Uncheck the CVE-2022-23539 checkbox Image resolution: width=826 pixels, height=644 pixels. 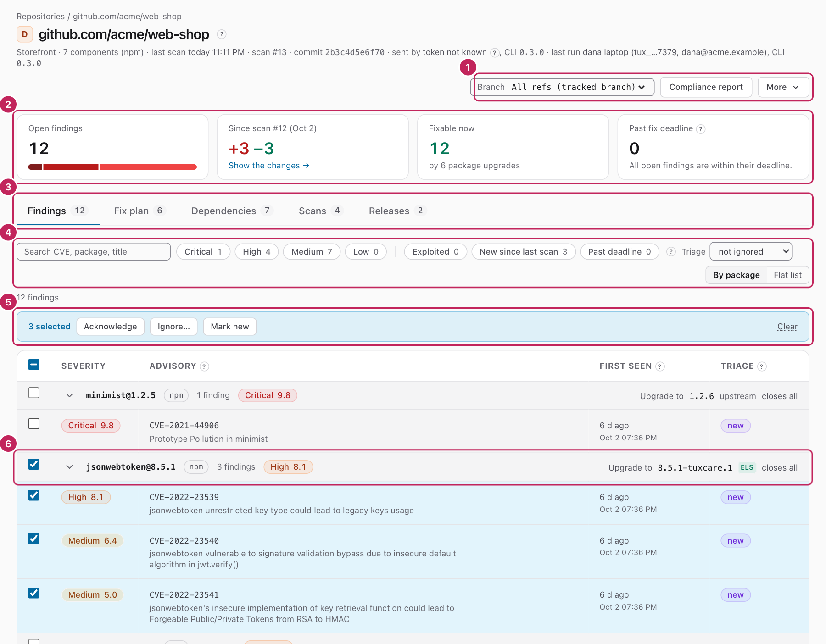[33, 495]
